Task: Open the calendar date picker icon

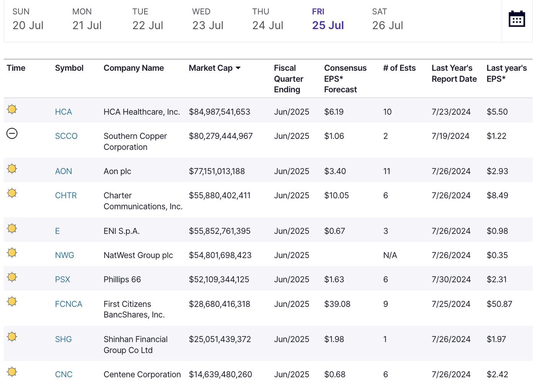Action: click(516, 19)
